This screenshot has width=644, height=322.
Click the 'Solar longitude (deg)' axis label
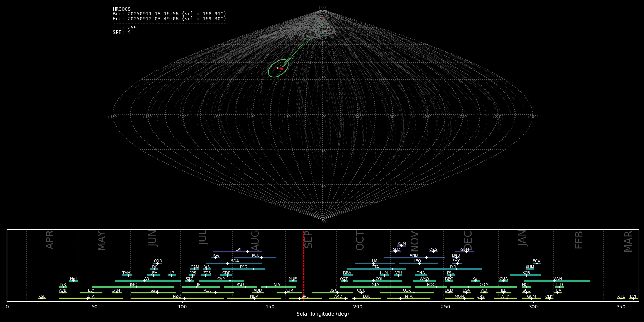(323, 314)
